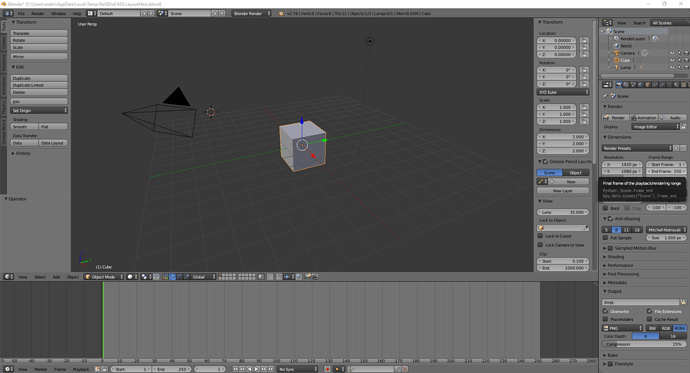Click the New Layer grease pencil button
This screenshot has width=690, height=373.
563,190
